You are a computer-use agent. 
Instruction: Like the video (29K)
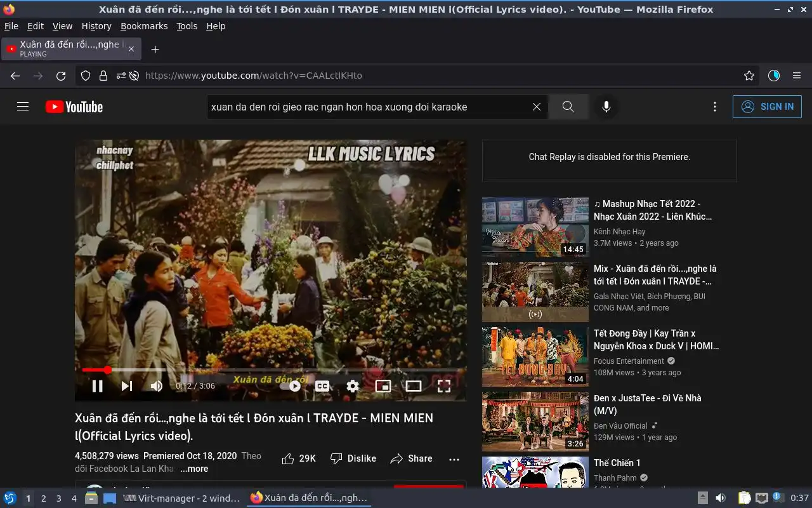click(x=299, y=458)
